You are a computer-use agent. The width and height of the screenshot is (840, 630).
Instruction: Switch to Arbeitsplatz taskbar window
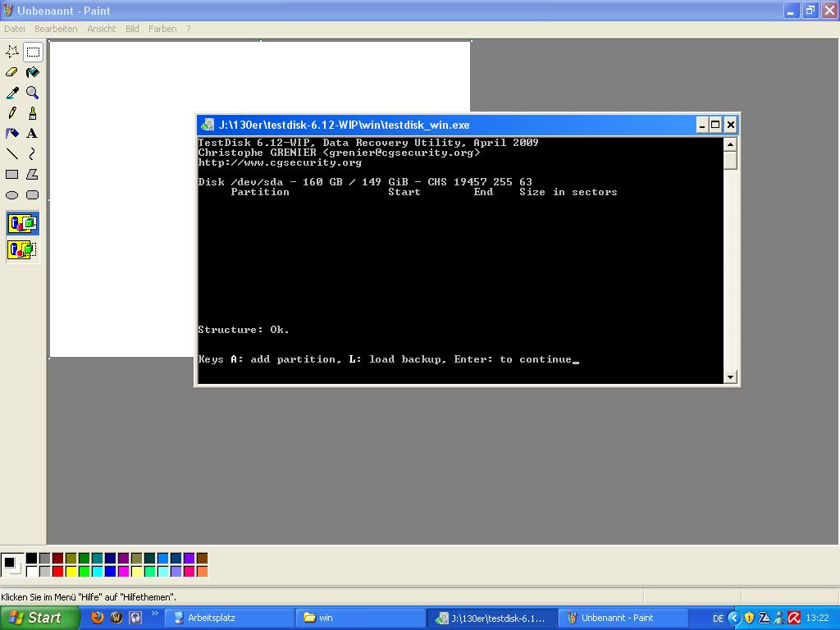click(228, 618)
